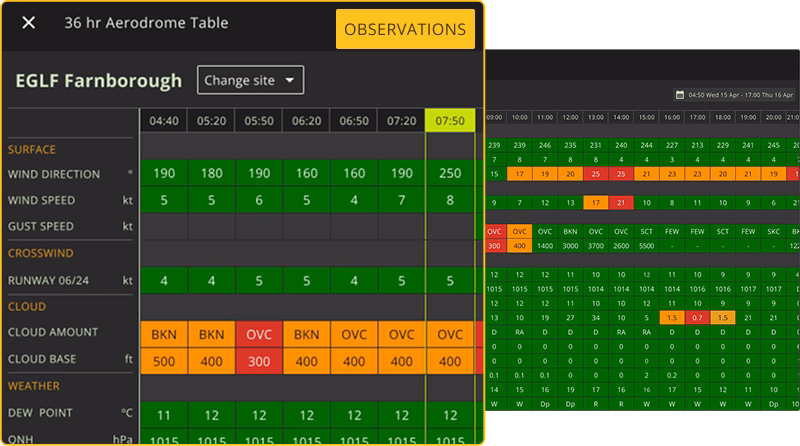Viewport: 800px width, 446px height.
Task: Select the 05:50 time column header
Action: (x=259, y=121)
